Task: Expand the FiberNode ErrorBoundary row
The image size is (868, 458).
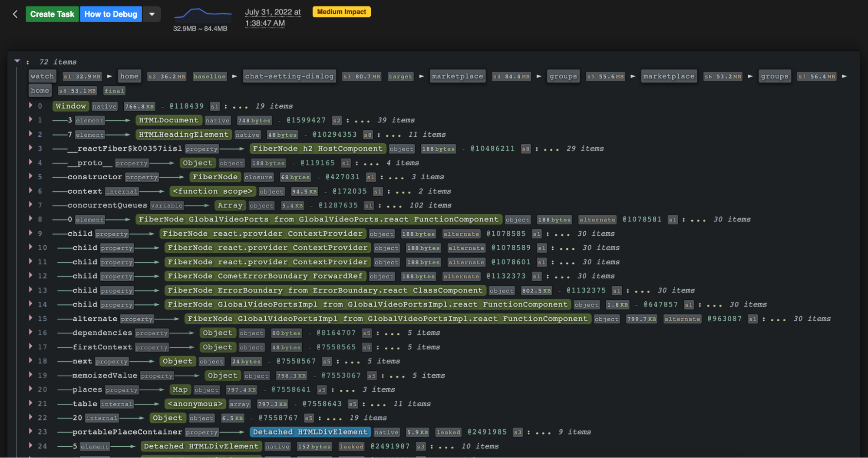Action: coord(30,290)
